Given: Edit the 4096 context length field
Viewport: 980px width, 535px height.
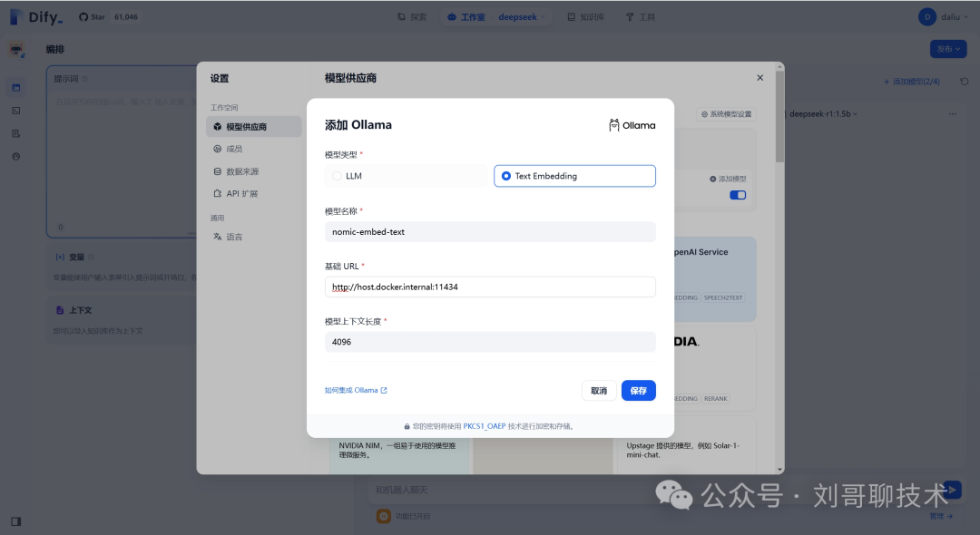Looking at the screenshot, I should [490, 342].
